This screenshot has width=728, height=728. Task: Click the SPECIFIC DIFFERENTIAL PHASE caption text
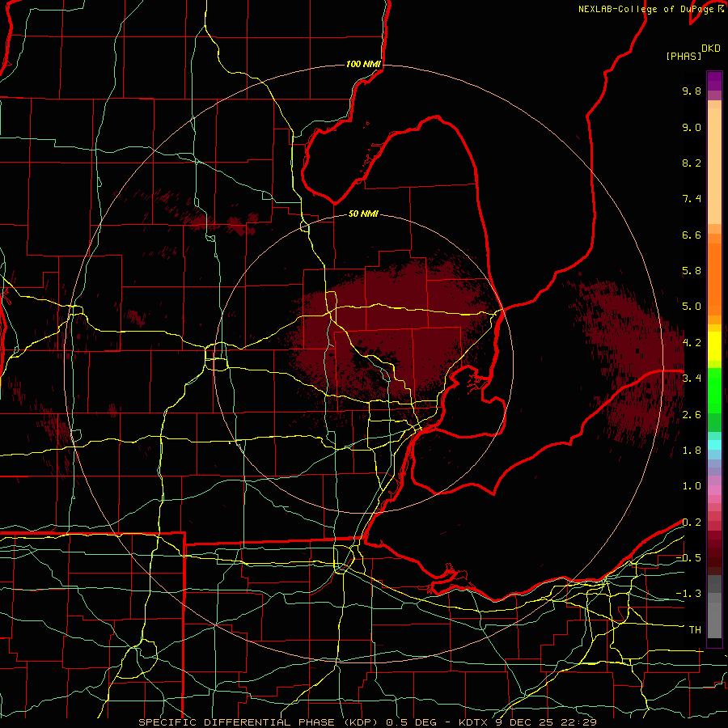236,722
